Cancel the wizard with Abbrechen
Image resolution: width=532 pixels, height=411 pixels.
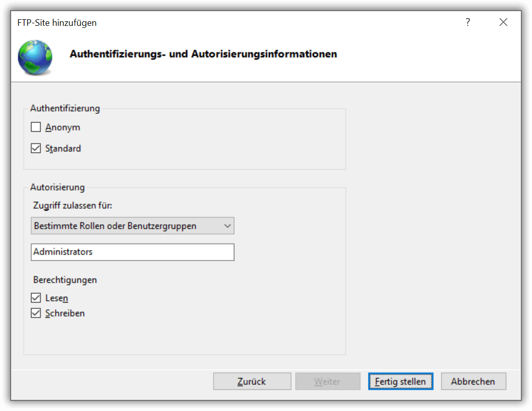point(473,381)
